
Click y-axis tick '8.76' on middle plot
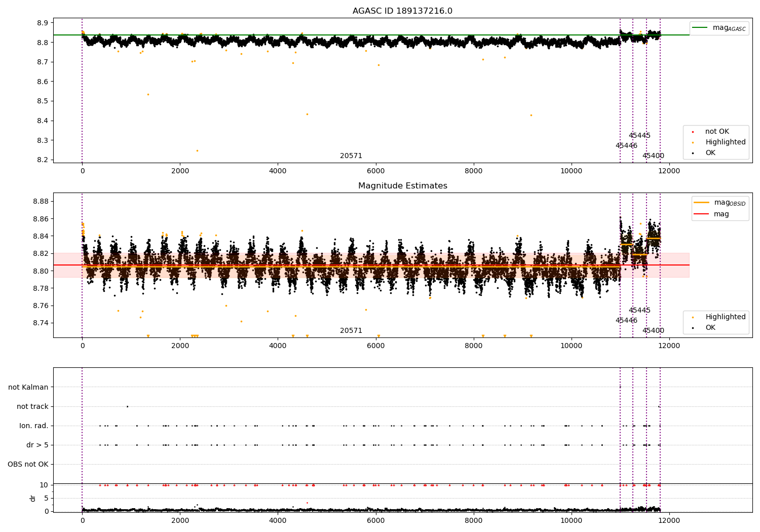point(41,306)
